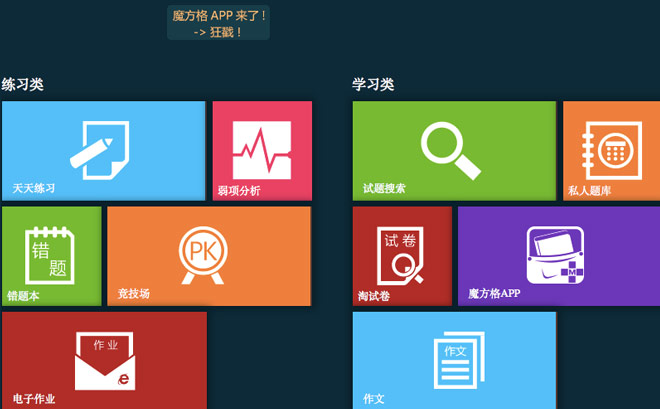The height and width of the screenshot is (409, 660).
Task: Open the 错题本 tile label
Action: click(23, 296)
